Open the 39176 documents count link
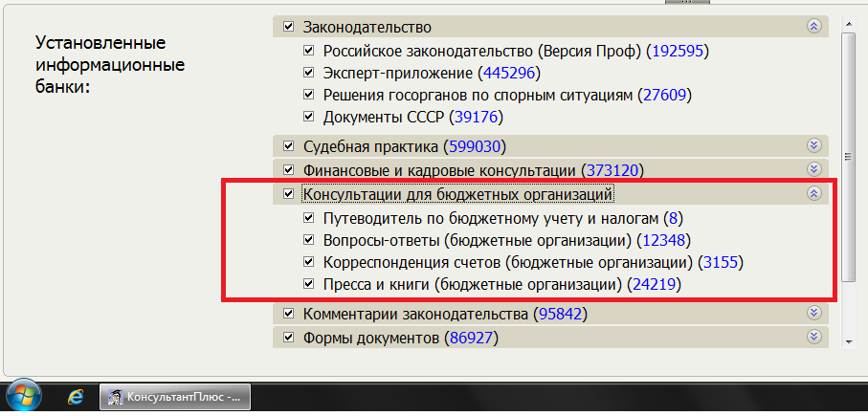 (476, 118)
